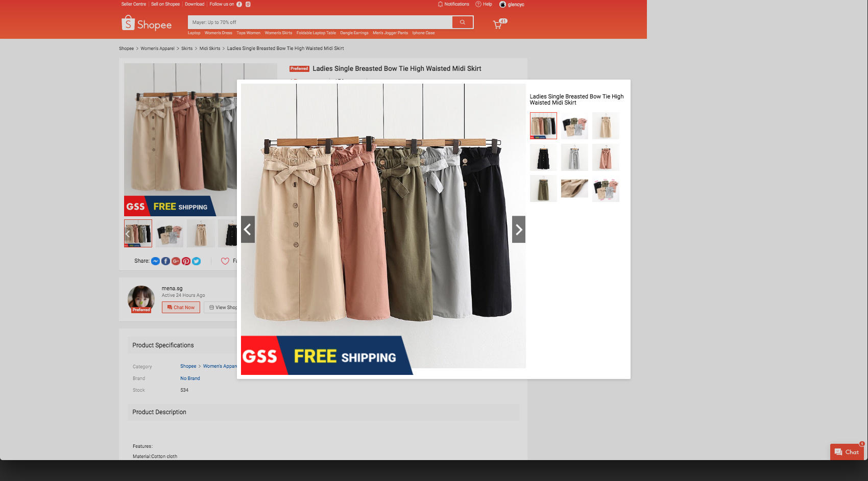Screen dimensions: 868x481
Task: Open Seller Centre link
Action: pos(134,4)
